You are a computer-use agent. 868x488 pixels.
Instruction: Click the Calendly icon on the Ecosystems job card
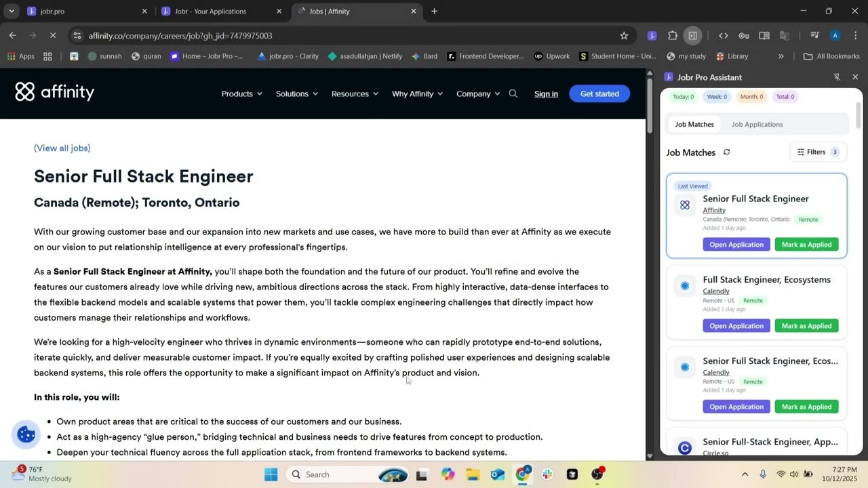(684, 285)
